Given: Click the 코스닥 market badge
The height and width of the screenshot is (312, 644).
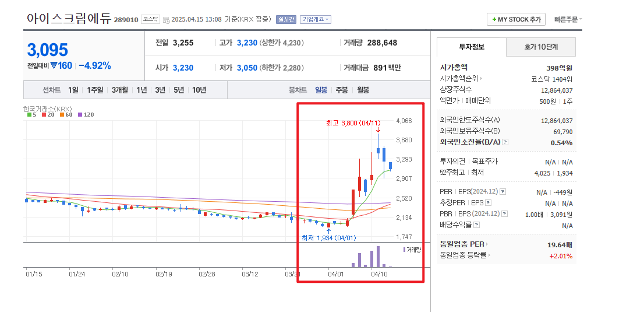Looking at the screenshot, I should point(150,19).
